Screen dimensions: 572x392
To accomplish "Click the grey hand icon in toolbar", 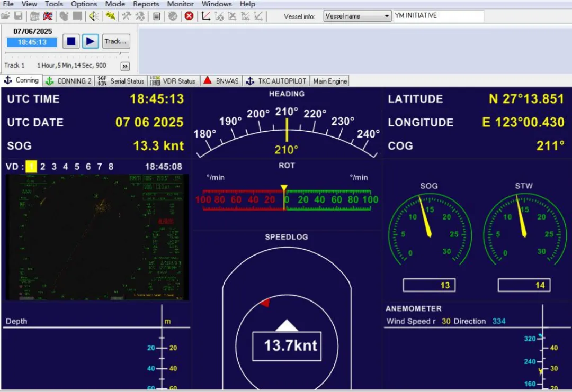I will (x=64, y=16).
